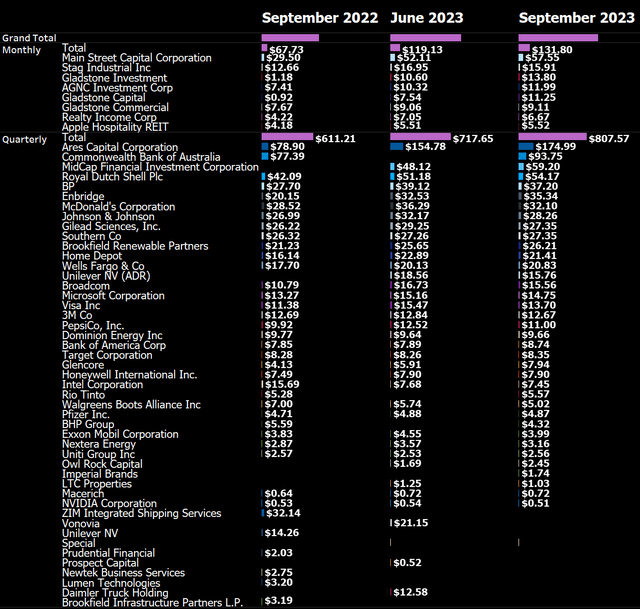640x609 pixels.
Task: Click the Grand Total bar for September 2022
Action: (290, 38)
